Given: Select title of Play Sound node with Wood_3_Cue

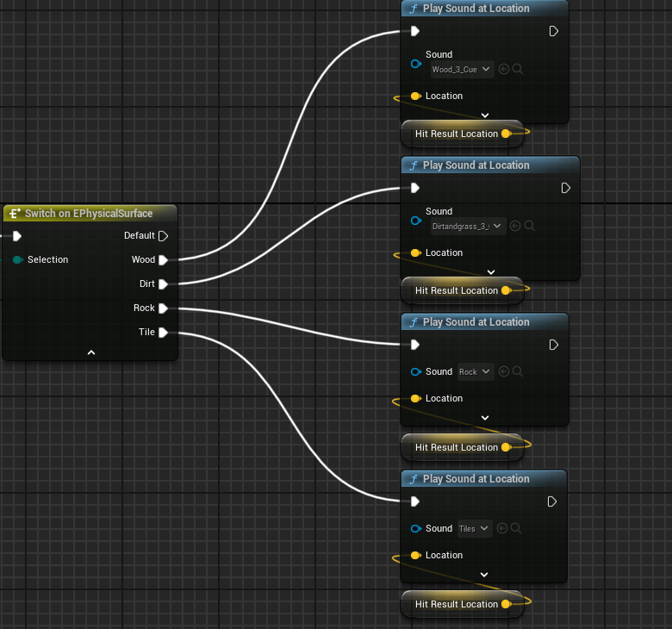Looking at the screenshot, I should [476, 9].
